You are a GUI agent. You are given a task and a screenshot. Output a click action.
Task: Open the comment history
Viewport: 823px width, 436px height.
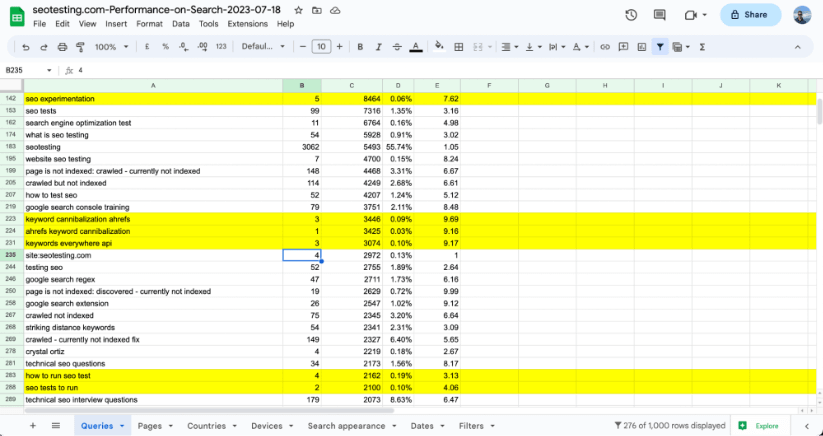(660, 15)
